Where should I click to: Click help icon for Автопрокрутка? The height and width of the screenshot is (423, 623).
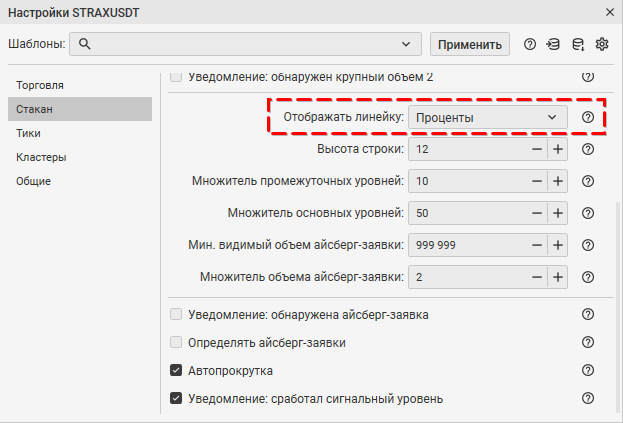(x=588, y=370)
